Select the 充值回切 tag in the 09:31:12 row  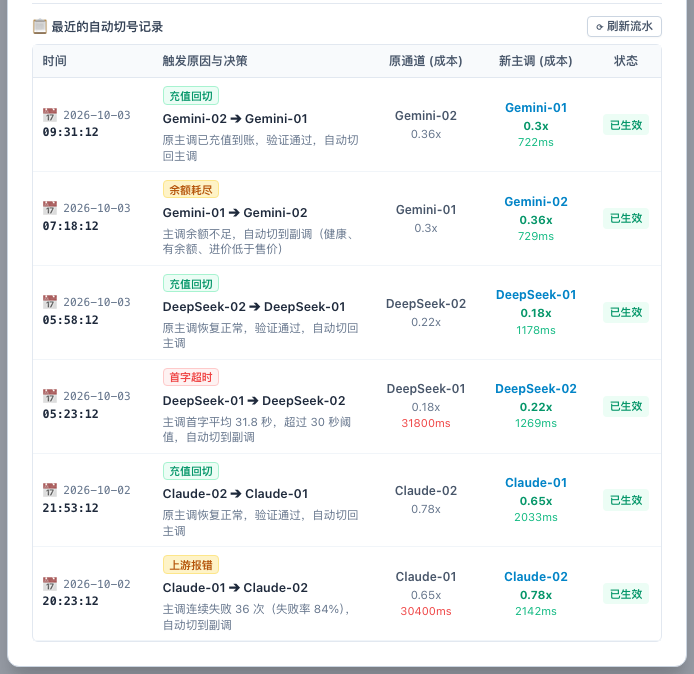pyautogui.click(x=191, y=96)
